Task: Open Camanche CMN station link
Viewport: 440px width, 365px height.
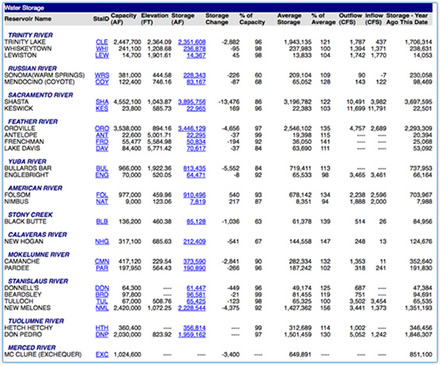Action: click(x=102, y=261)
